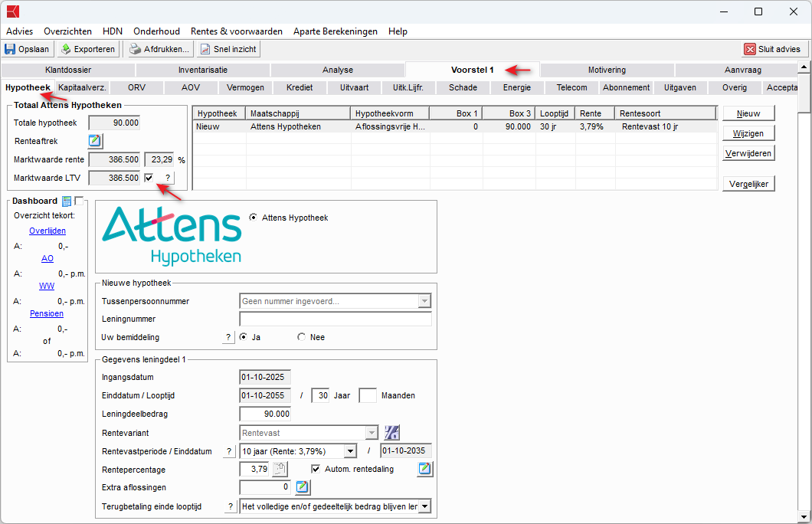Image resolution: width=812 pixels, height=524 pixels.
Task: Click the Verwijderen button
Action: (x=748, y=153)
